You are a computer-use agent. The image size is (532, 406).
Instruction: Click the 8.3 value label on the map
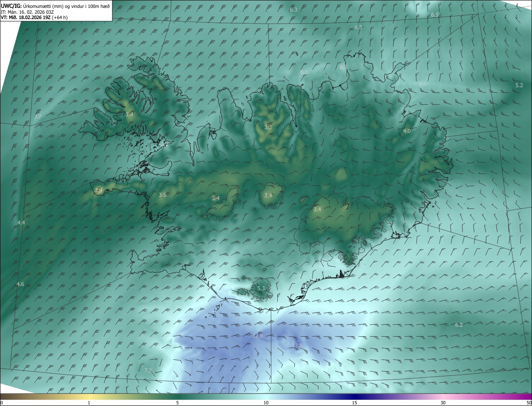coord(343,67)
